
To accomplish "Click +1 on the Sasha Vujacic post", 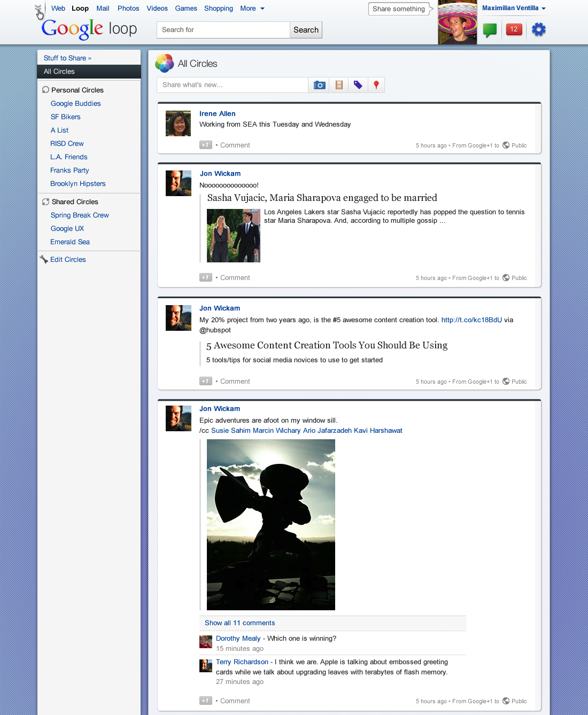I will tap(206, 277).
